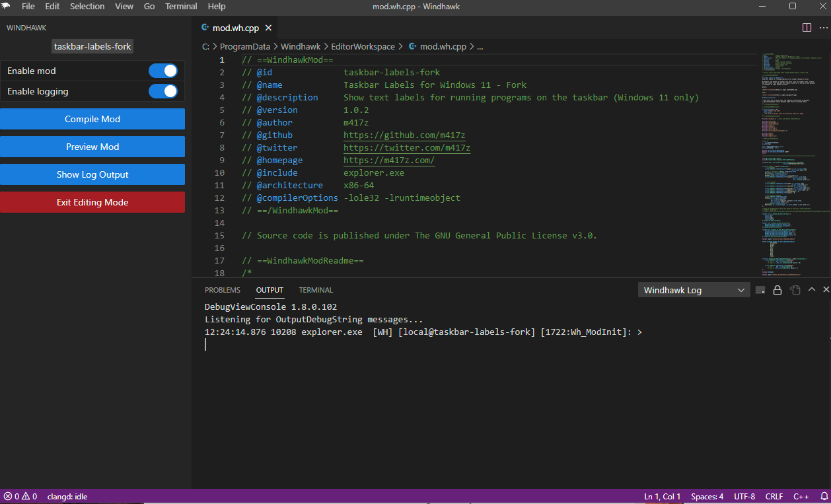Click C: drive in breadcrumb path
831x504 pixels.
205,47
